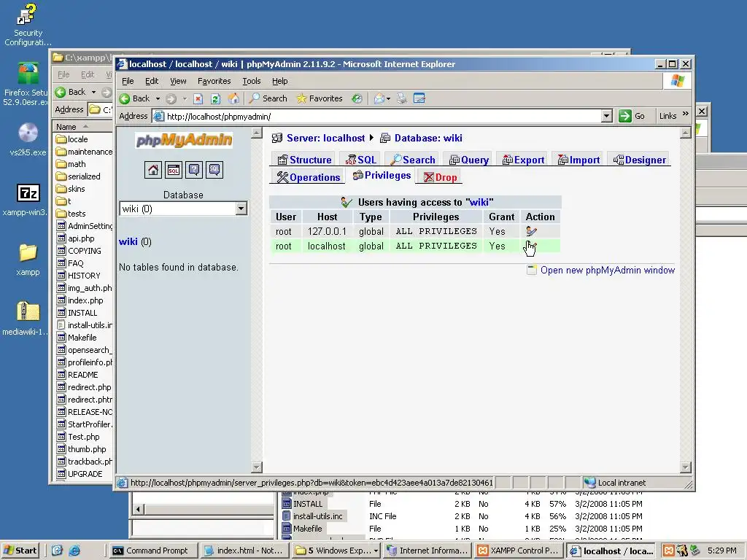The image size is (747, 560).
Task: Open the View menu in Internet Explorer
Action: click(178, 81)
